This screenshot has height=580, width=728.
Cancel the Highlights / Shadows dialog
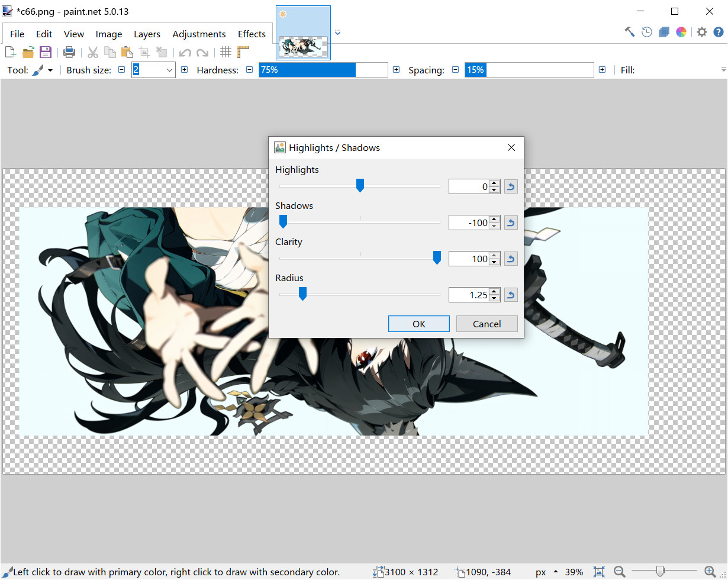[487, 324]
